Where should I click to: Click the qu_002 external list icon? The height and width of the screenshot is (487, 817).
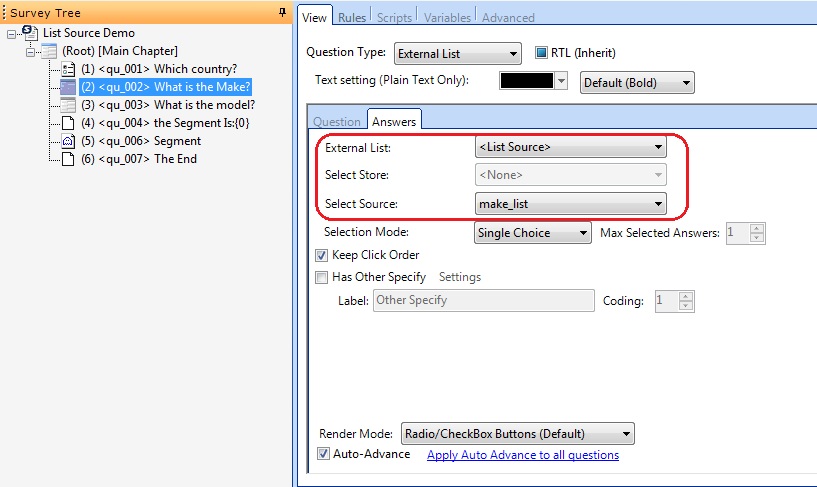click(68, 87)
